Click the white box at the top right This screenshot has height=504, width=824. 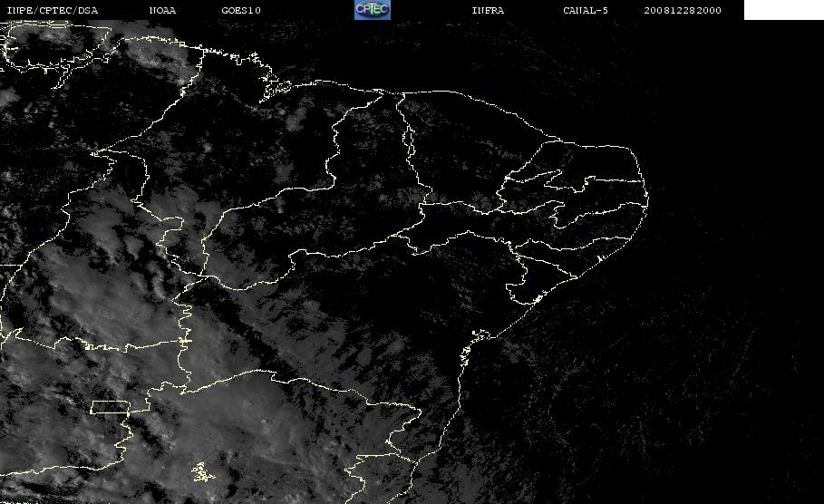click(x=784, y=9)
